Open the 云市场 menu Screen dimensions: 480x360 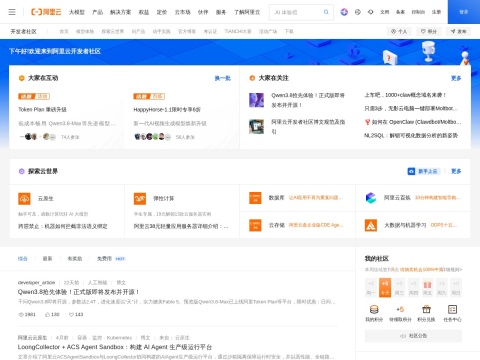182,12
